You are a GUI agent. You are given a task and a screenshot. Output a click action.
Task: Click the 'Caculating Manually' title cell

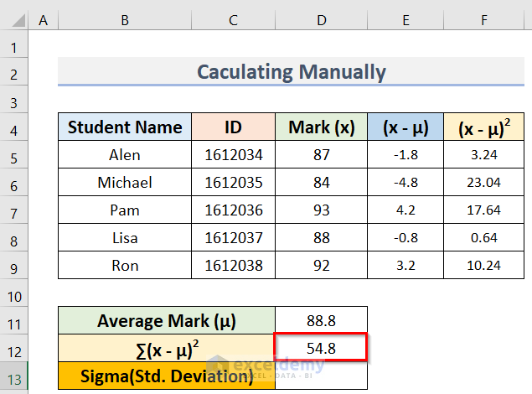(x=291, y=71)
